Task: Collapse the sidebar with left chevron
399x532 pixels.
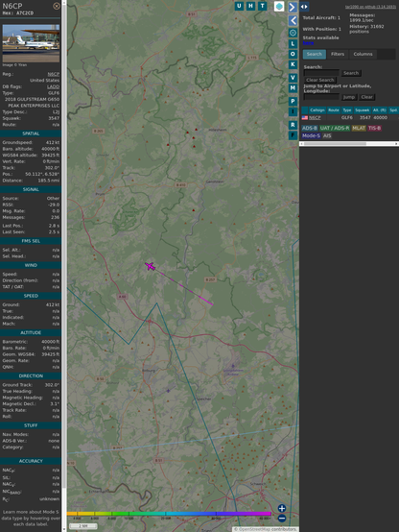Action: pos(293,20)
